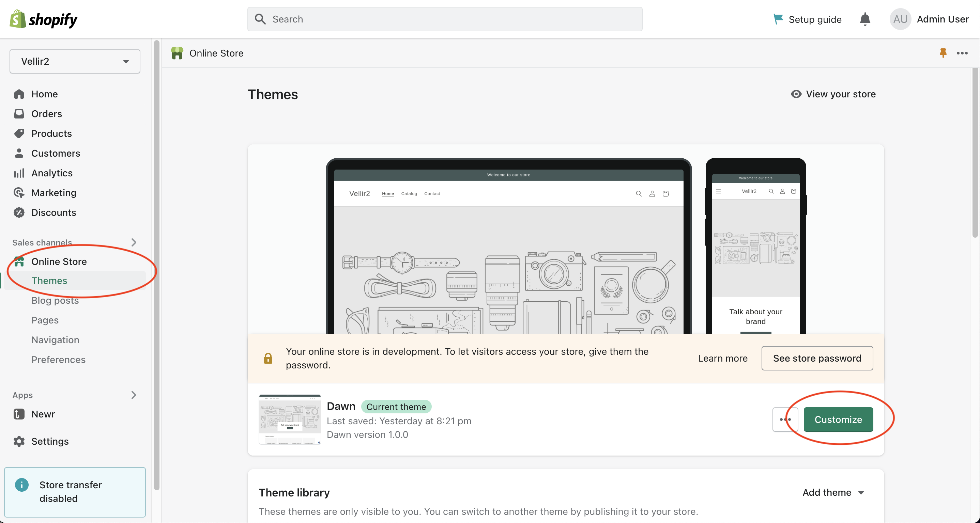Viewport: 980px width, 523px height.
Task: Click the green Customize button
Action: (838, 419)
